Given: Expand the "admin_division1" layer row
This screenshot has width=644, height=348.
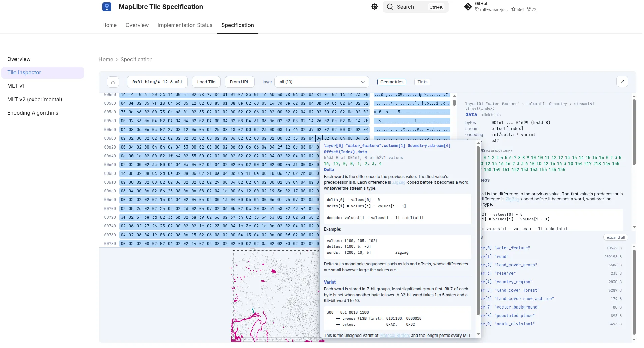Looking at the screenshot, I should [x=552, y=324].
